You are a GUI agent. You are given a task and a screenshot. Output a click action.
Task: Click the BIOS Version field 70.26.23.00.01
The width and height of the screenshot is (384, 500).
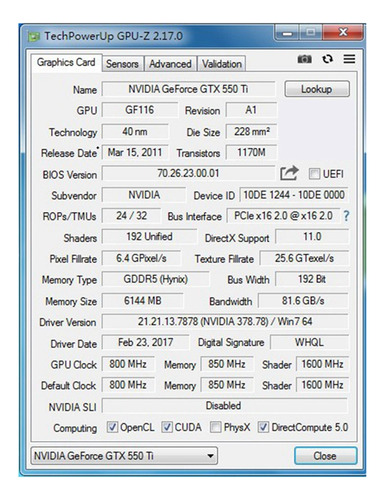(x=188, y=173)
